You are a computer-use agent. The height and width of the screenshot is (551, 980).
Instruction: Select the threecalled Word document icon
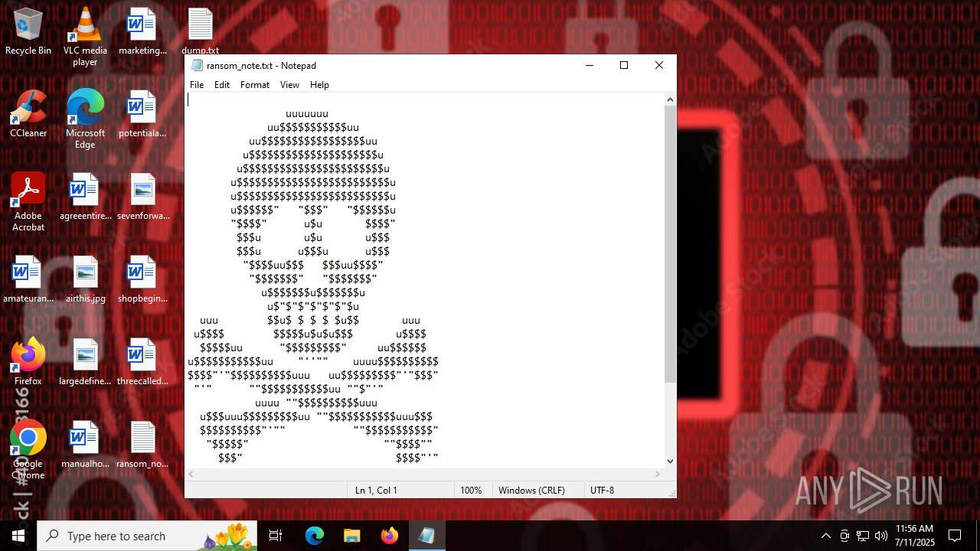(x=142, y=363)
